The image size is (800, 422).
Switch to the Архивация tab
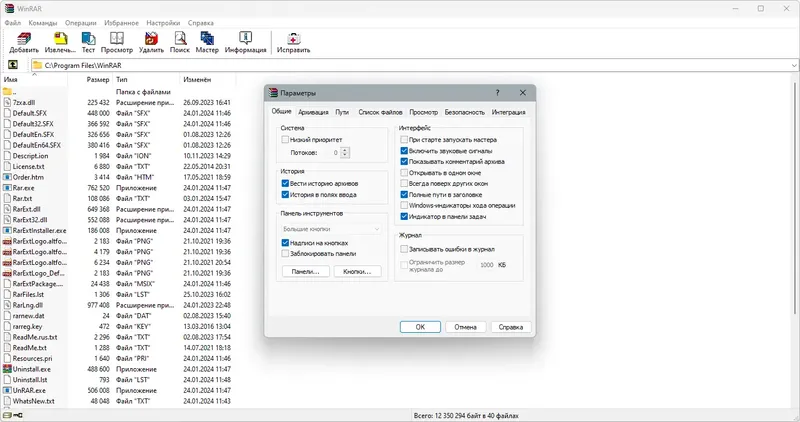pos(313,112)
